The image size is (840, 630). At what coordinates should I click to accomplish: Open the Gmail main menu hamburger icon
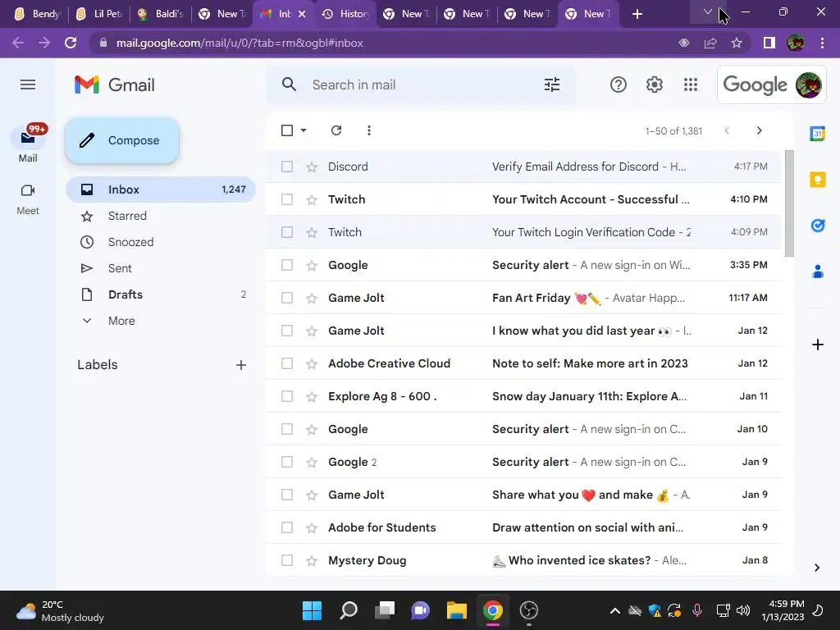[28, 84]
